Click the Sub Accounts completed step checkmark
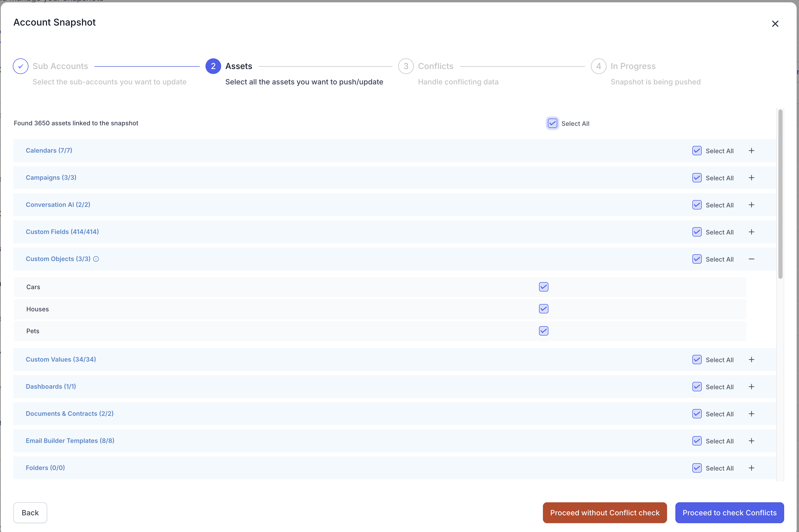 (20, 66)
